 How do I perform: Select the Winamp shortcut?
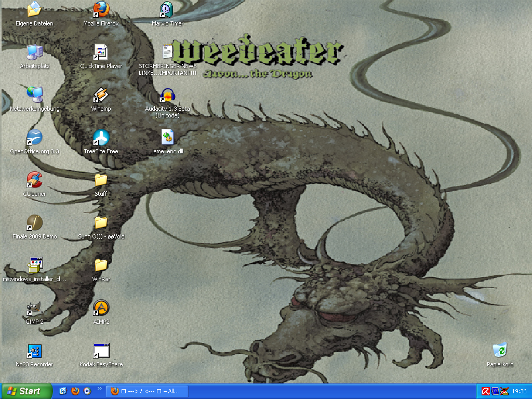(x=101, y=95)
